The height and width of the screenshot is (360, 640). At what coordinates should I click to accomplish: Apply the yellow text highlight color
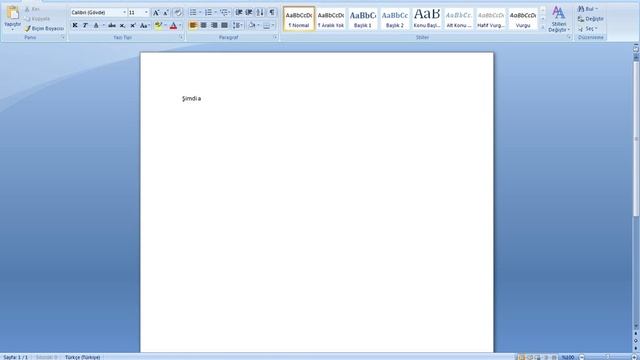pyautogui.click(x=158, y=25)
